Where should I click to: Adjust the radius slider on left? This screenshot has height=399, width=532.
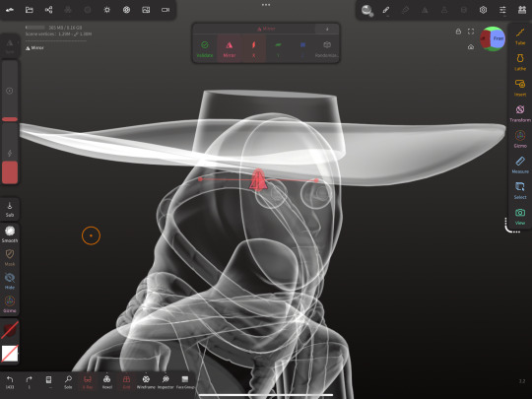(10, 91)
